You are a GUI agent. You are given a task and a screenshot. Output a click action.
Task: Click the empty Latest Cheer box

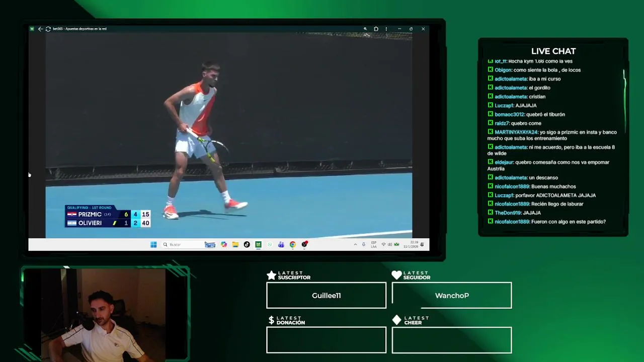pos(452,340)
